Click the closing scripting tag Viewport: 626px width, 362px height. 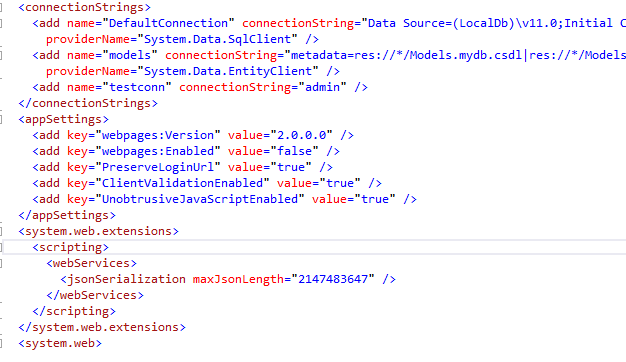pos(74,311)
